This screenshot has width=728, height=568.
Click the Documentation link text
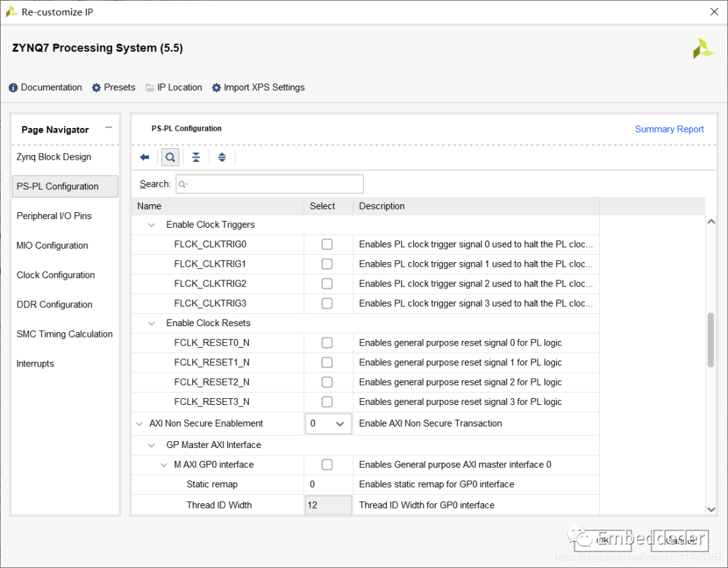click(51, 87)
